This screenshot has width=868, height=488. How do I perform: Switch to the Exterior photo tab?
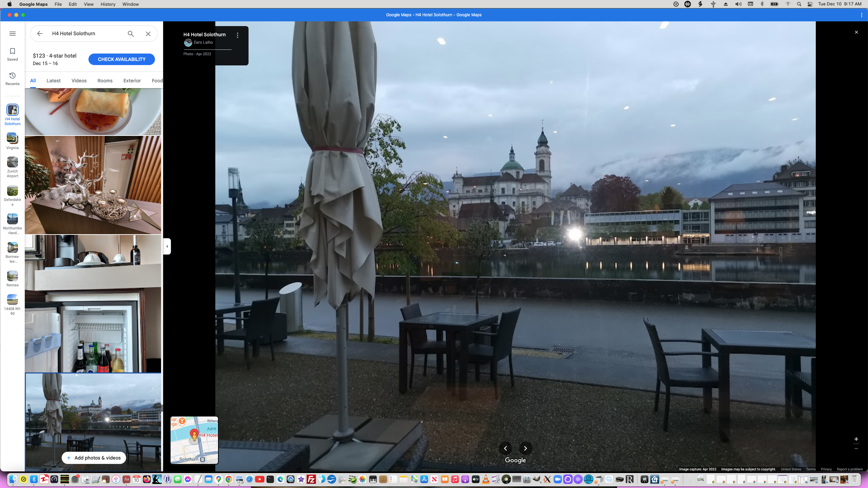132,81
